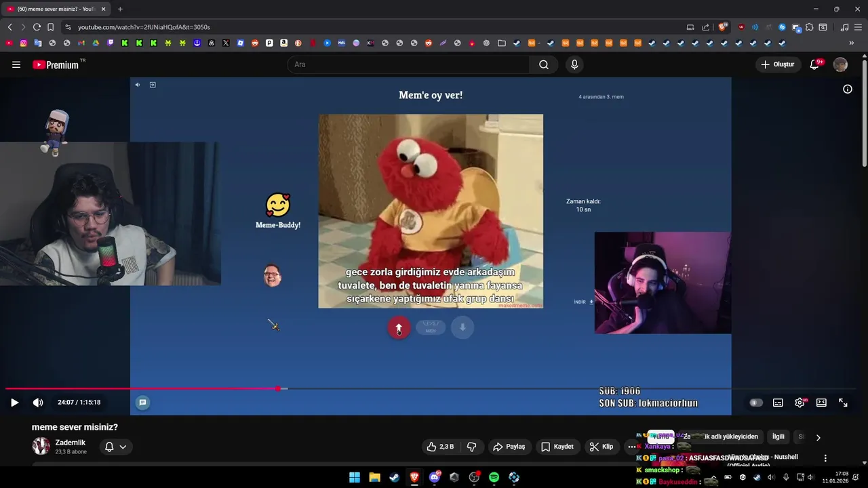Mute the video player volume
Viewport: 868px width, 488px height.
tap(38, 403)
